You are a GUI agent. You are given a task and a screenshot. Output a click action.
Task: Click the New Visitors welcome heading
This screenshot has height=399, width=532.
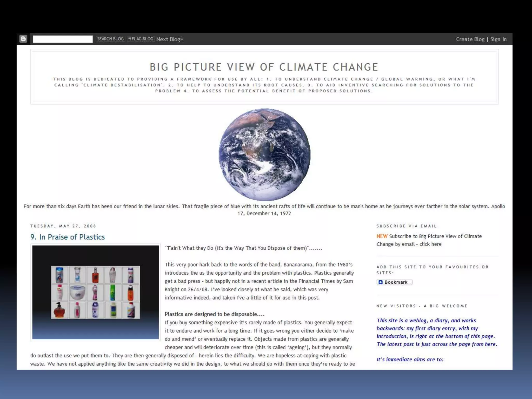point(422,306)
